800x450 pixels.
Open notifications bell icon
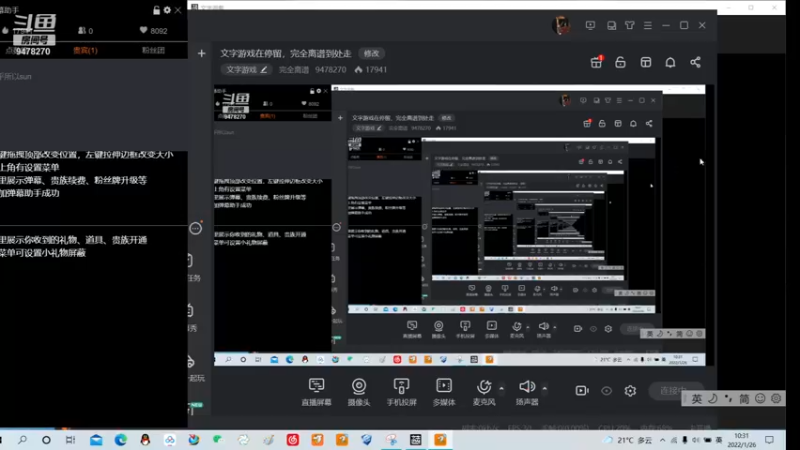click(670, 62)
